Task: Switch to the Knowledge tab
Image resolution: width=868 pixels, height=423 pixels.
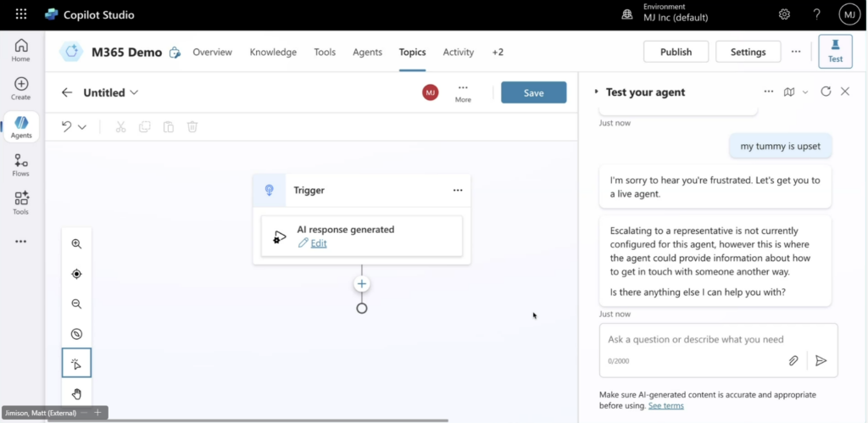Action: click(x=273, y=52)
